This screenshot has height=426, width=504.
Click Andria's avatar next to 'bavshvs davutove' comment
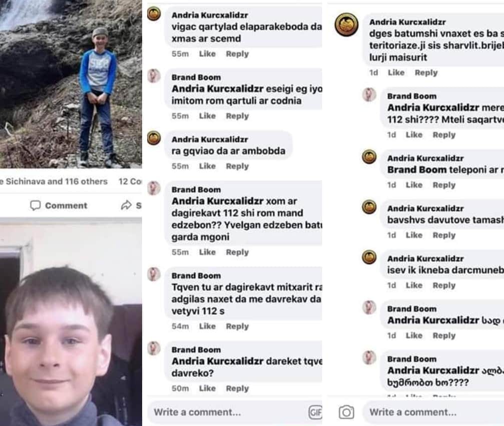click(369, 207)
